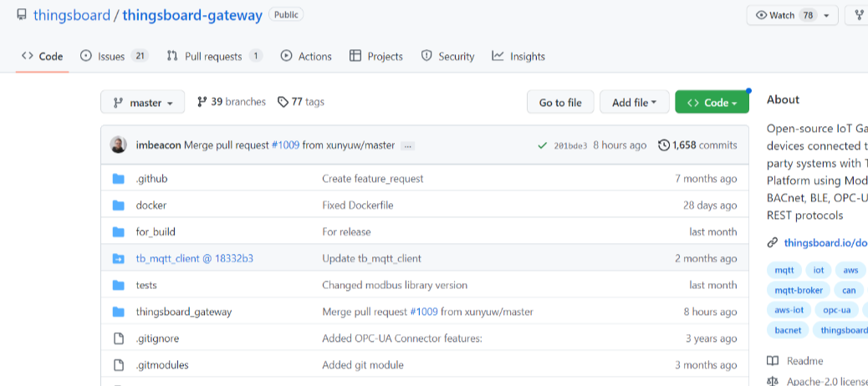Click the for_build folder icon

point(119,231)
